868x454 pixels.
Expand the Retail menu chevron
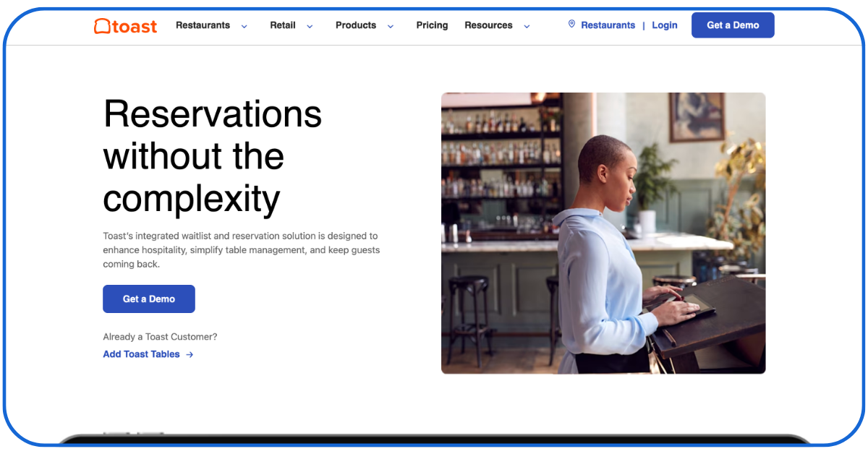click(x=310, y=26)
